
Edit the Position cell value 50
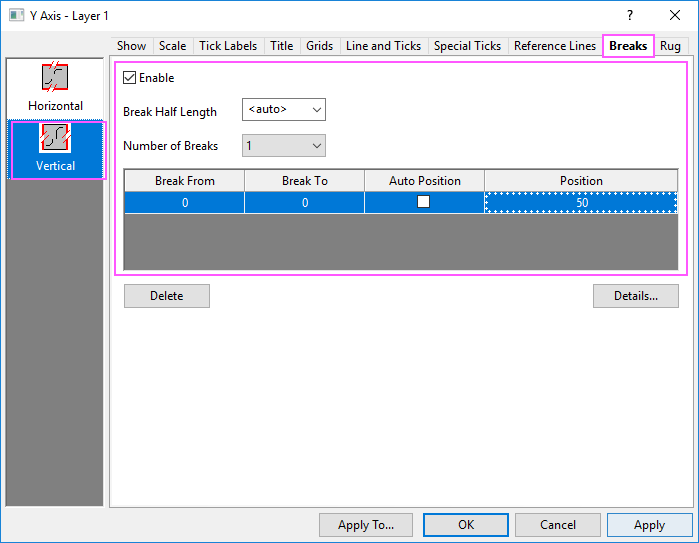pyautogui.click(x=581, y=203)
